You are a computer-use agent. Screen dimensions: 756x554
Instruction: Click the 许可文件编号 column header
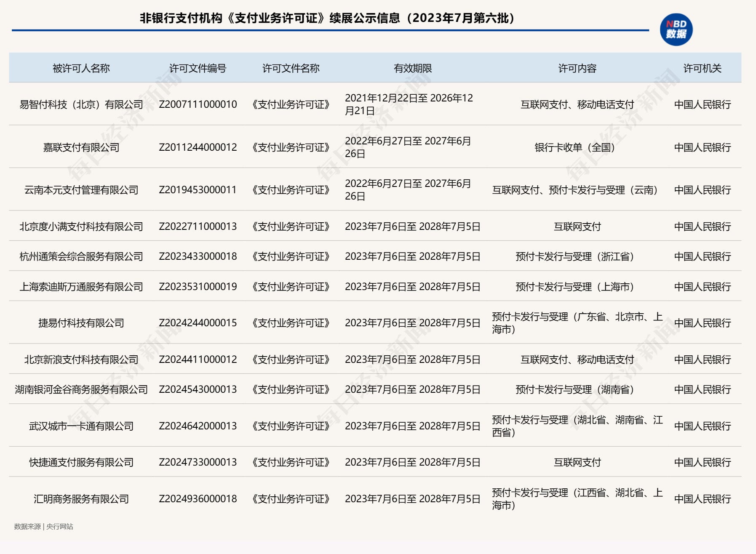(198, 68)
